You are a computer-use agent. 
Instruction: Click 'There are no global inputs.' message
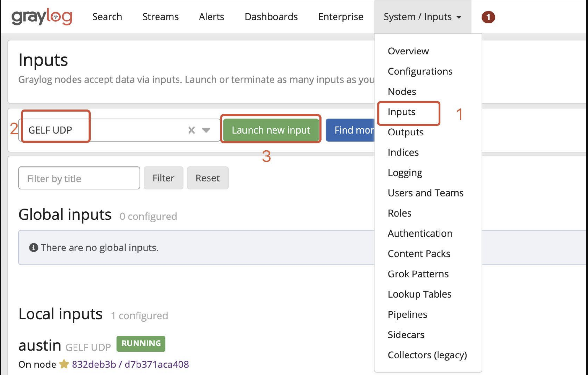click(100, 248)
